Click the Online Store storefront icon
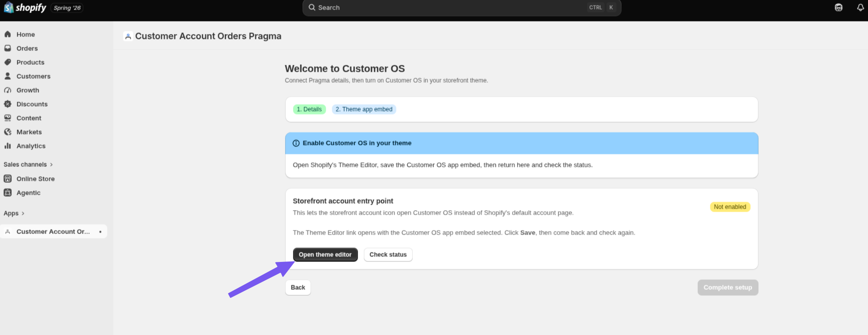The width and height of the screenshot is (868, 335). (8, 179)
